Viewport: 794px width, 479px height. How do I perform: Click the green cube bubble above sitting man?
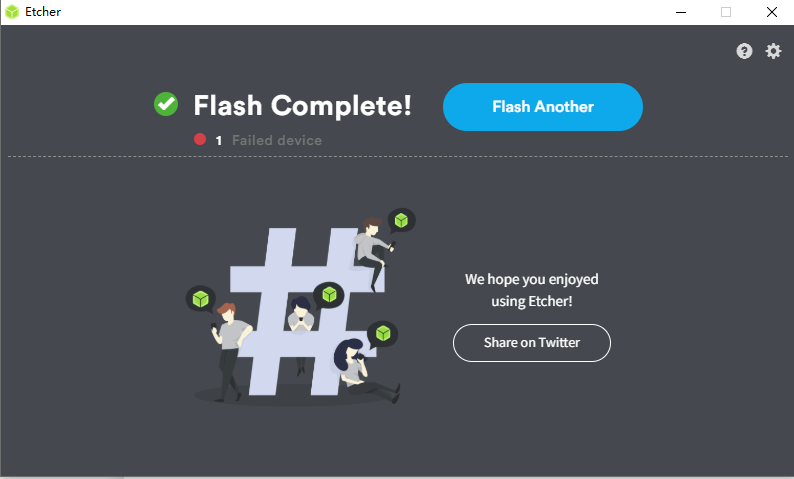click(x=402, y=221)
